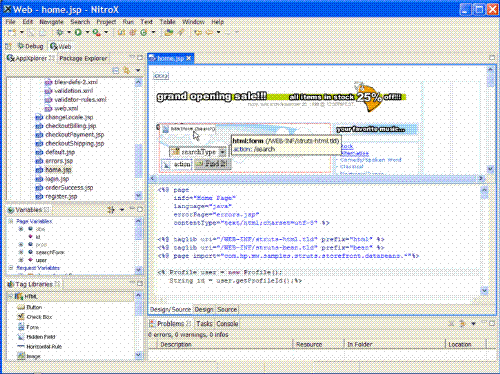Open the Run button dropdown arrow
Screen dimensions: 500x374
coord(87,32)
